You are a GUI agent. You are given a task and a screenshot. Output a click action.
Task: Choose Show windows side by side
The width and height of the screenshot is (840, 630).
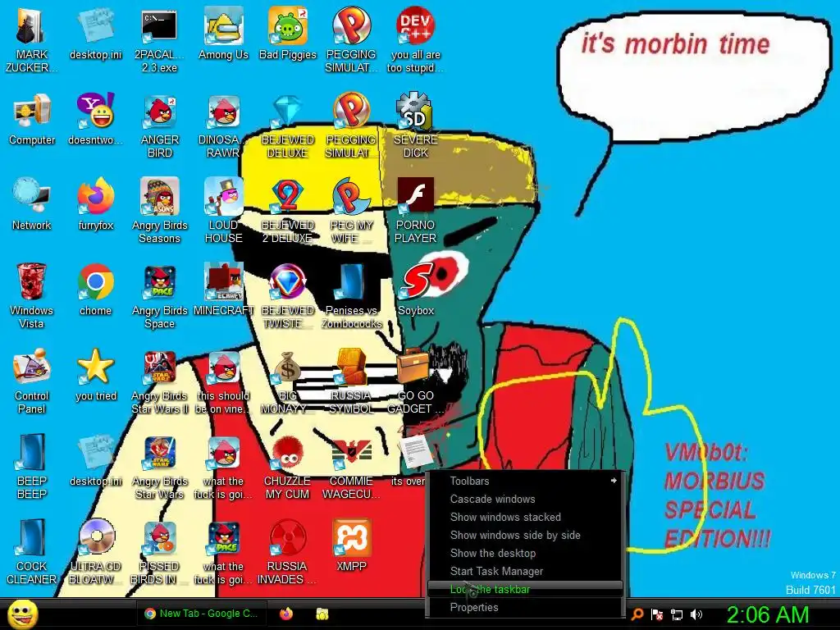coord(525,535)
